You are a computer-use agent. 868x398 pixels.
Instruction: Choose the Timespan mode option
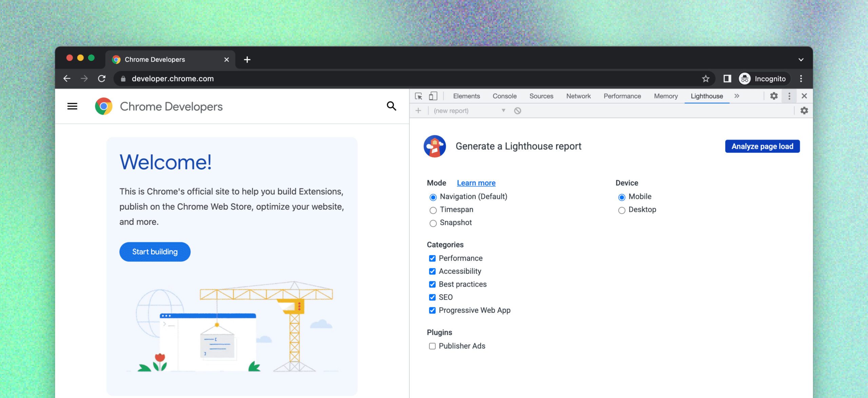pyautogui.click(x=433, y=210)
